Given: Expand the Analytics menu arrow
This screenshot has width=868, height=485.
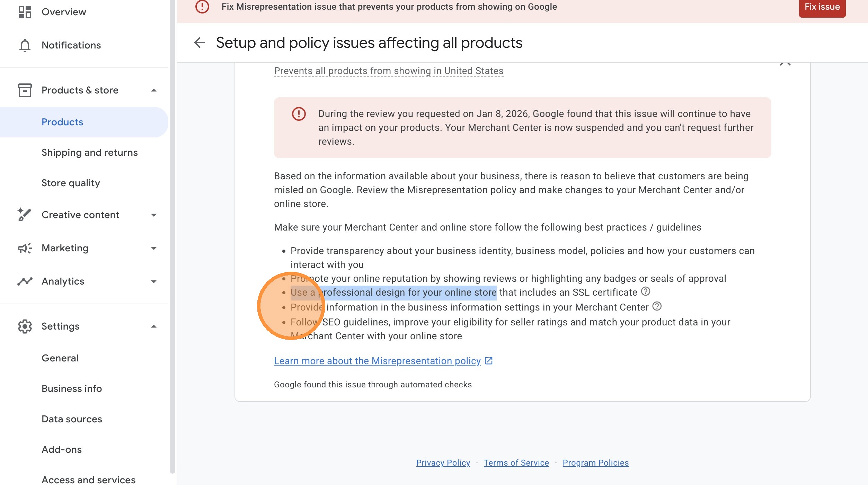Looking at the screenshot, I should pos(154,281).
